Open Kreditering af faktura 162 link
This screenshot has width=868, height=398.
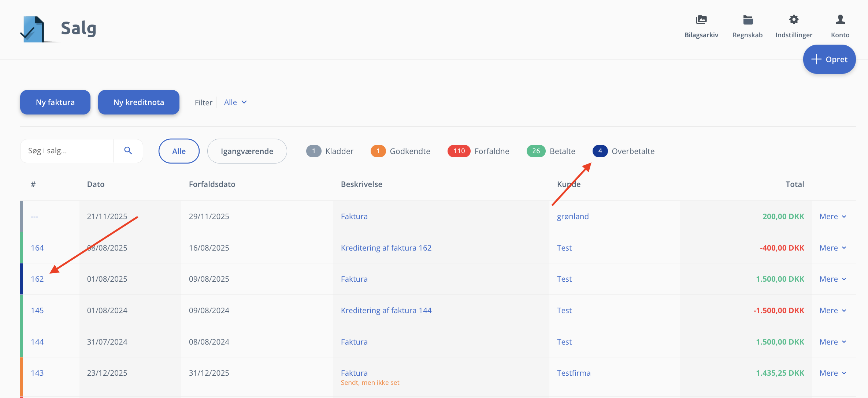[386, 248]
